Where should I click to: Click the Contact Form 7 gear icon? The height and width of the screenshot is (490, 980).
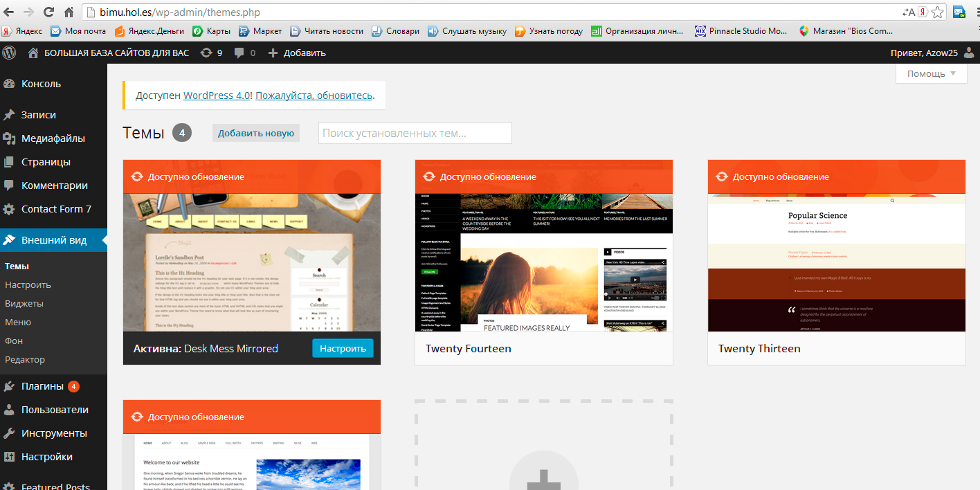point(9,209)
